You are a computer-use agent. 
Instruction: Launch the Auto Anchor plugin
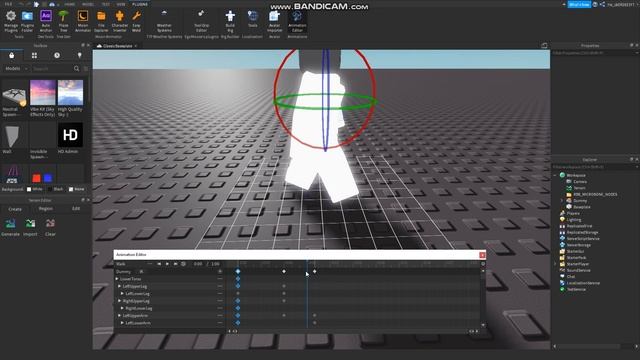point(46,21)
